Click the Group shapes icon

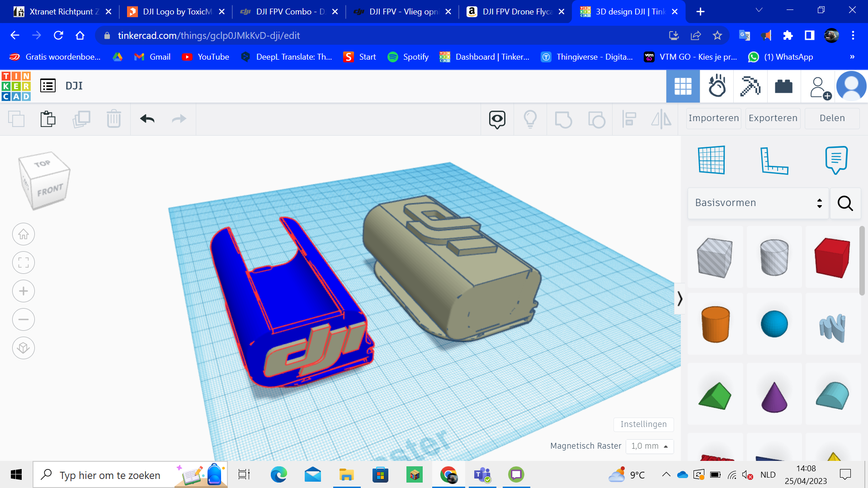563,119
